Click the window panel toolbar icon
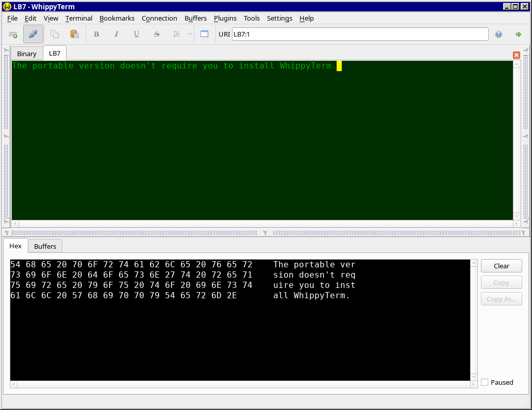Screen dimensions: 532x410 click(204, 35)
